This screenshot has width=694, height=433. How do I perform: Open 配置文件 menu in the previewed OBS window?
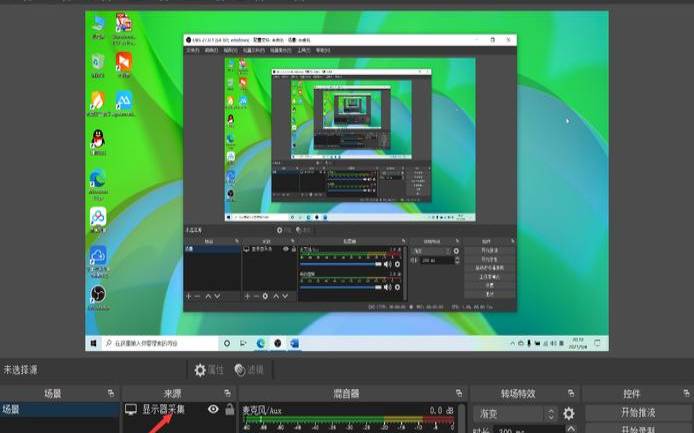[x=254, y=50]
